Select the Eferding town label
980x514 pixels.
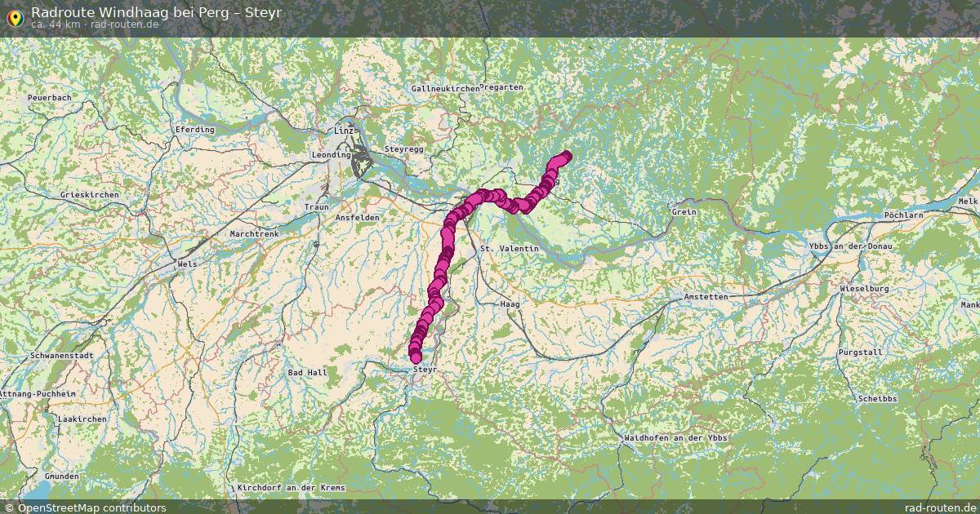194,129
